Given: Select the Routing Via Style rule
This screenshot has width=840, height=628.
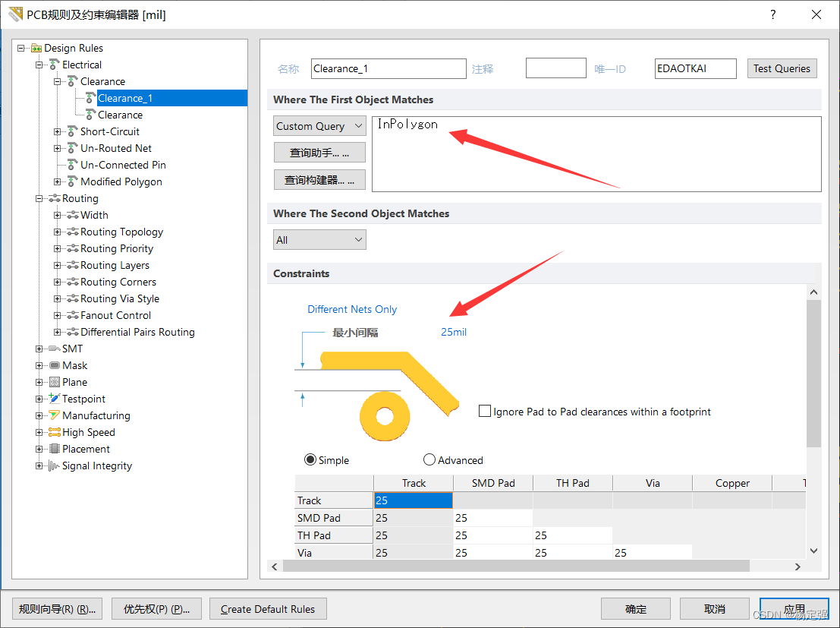Looking at the screenshot, I should point(119,298).
